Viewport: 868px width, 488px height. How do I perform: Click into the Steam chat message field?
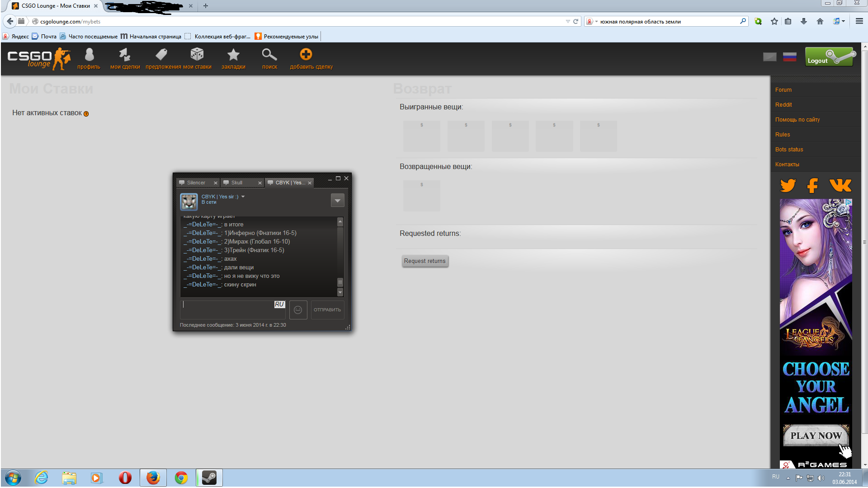coord(233,310)
